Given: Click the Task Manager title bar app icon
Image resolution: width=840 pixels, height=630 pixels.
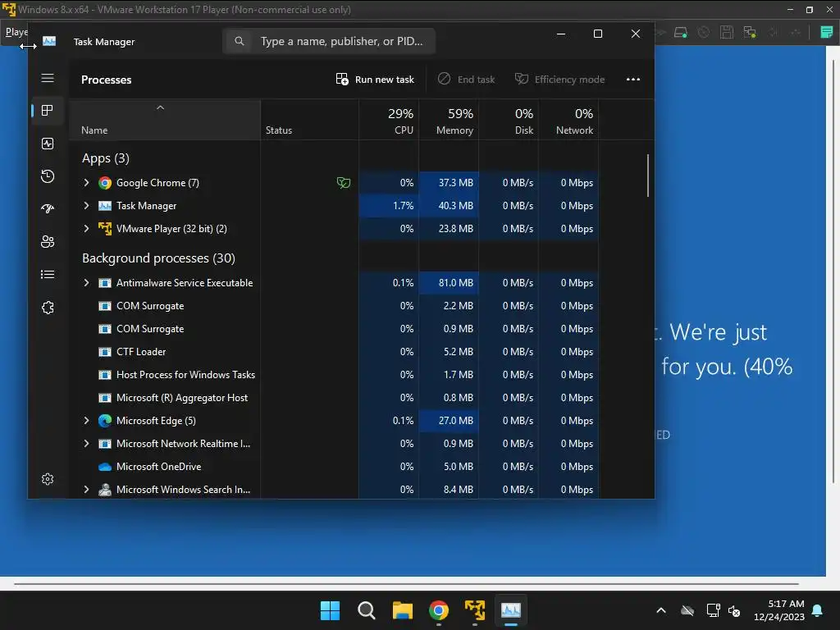Looking at the screenshot, I should pyautogui.click(x=49, y=41).
